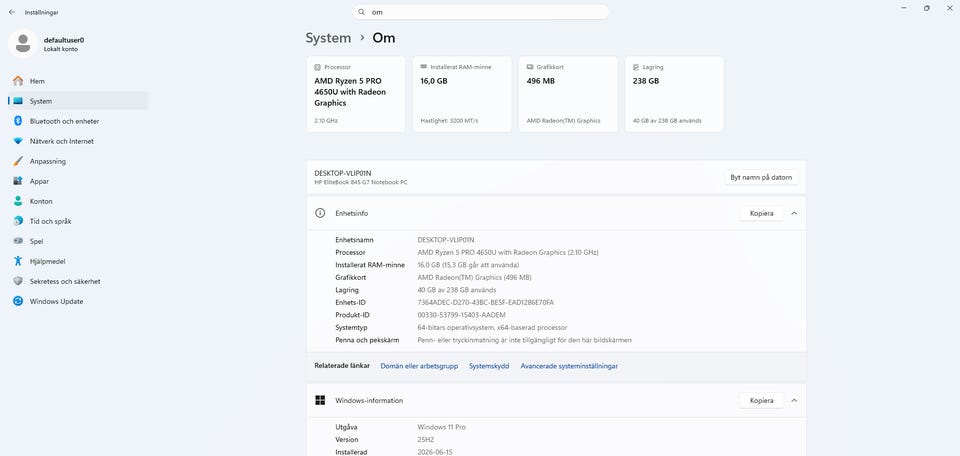Open Sekretess och säkerhet settings

(x=78, y=282)
